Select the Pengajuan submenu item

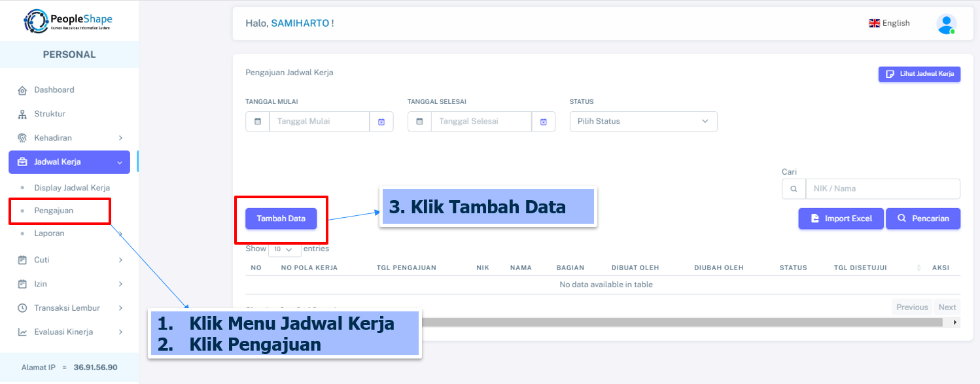click(x=54, y=211)
